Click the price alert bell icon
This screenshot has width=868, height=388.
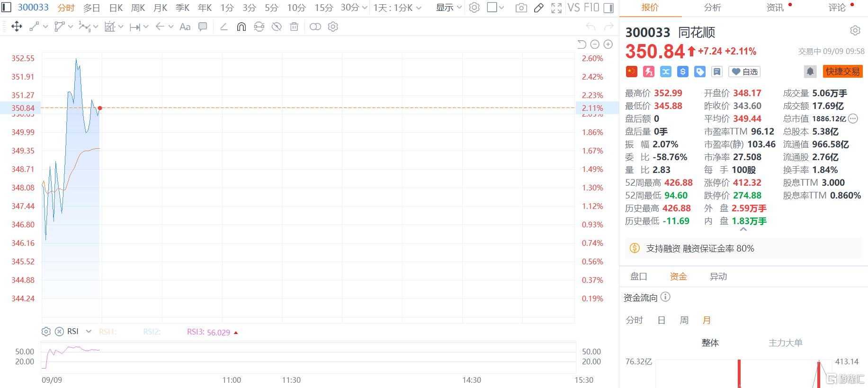coord(810,72)
